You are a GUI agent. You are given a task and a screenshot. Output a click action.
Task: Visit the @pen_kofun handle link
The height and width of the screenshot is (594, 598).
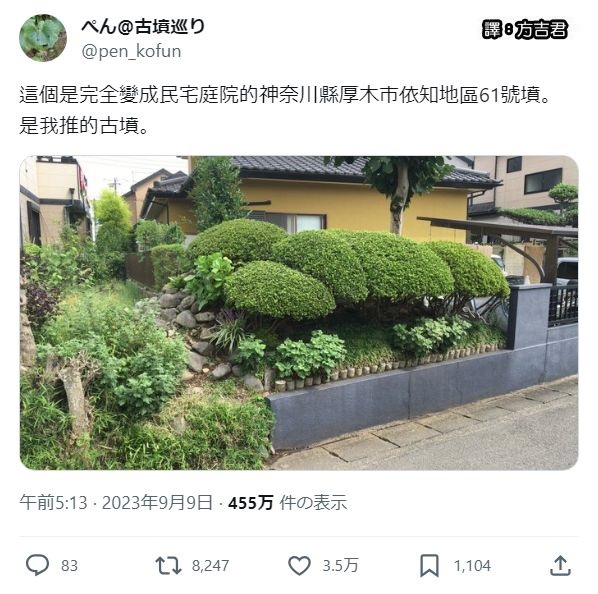pyautogui.click(x=131, y=51)
